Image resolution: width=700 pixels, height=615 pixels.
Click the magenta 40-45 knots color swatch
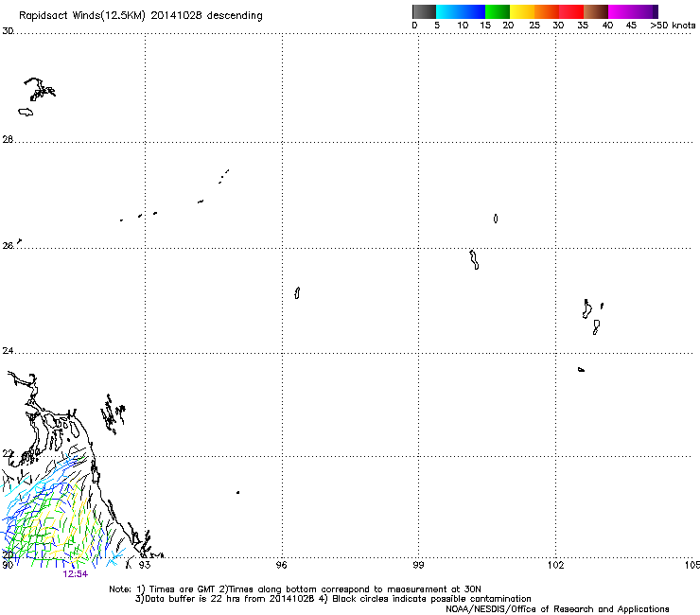click(621, 11)
